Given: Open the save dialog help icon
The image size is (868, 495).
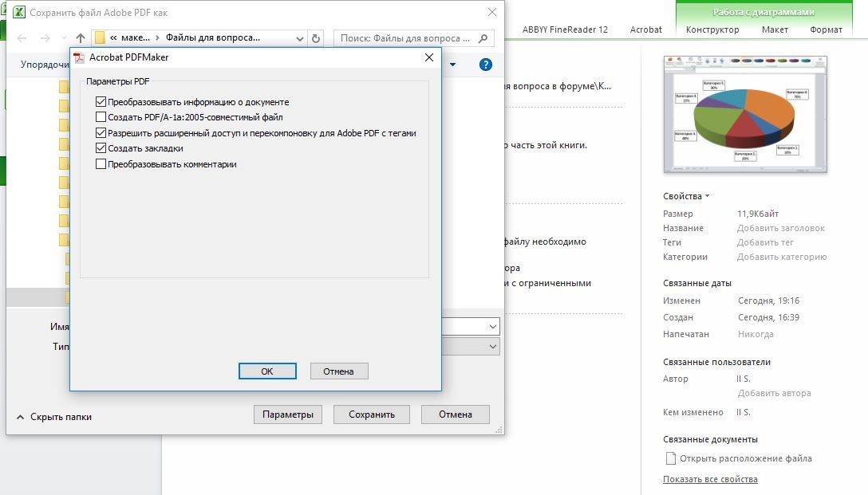Looking at the screenshot, I should click(x=486, y=65).
